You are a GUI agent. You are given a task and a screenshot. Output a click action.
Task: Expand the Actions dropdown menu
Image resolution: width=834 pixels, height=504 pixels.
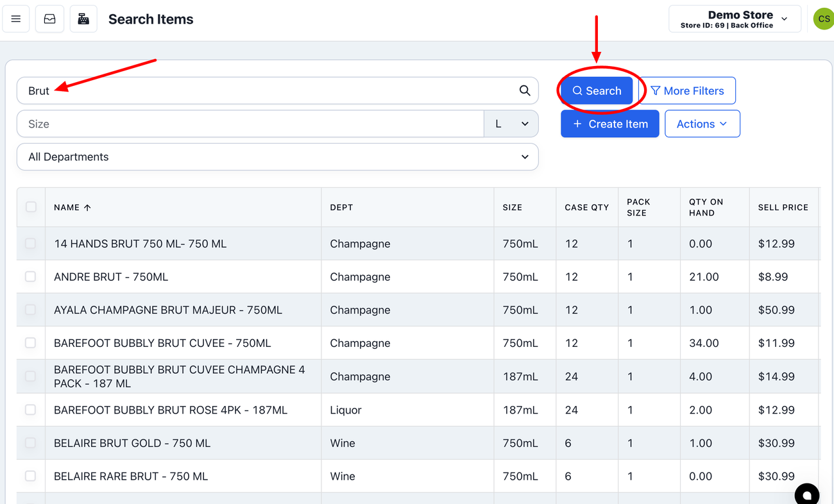(x=702, y=124)
